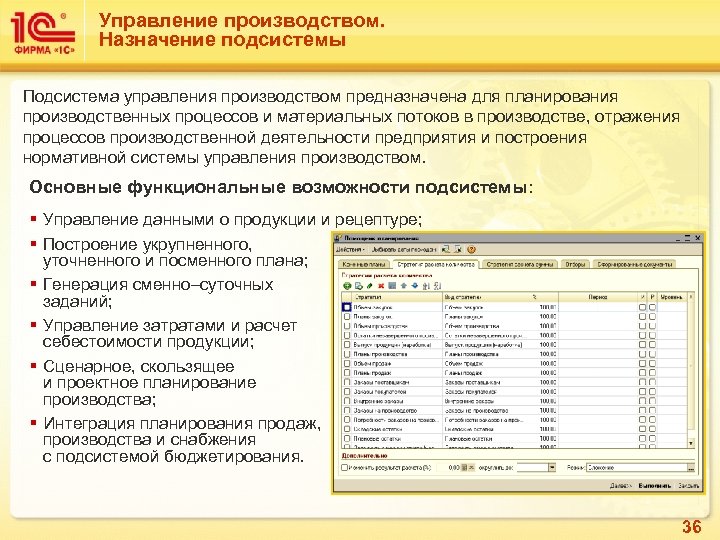This screenshot has height=540, width=720.
Task: Select 'Складские остатки' strategy row
Action: coord(514,429)
